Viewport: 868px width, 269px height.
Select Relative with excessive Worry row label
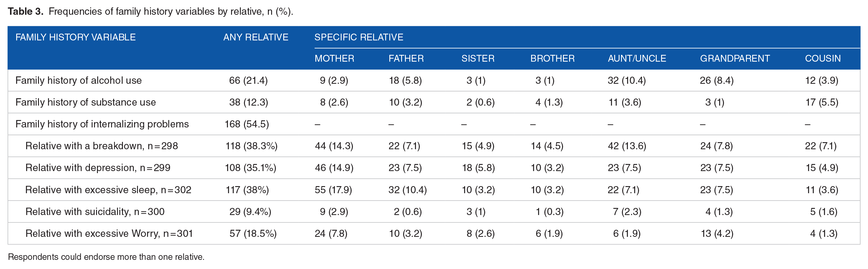pos(109,233)
